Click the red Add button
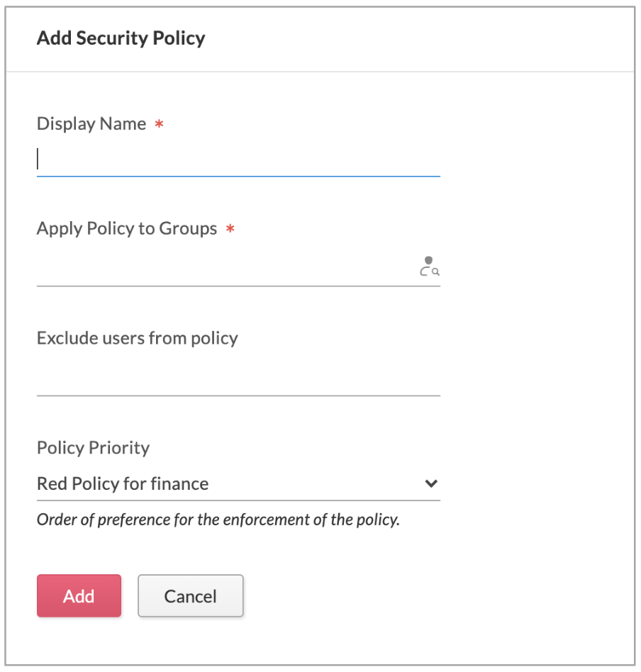This screenshot has height=672, width=641. 79,595
